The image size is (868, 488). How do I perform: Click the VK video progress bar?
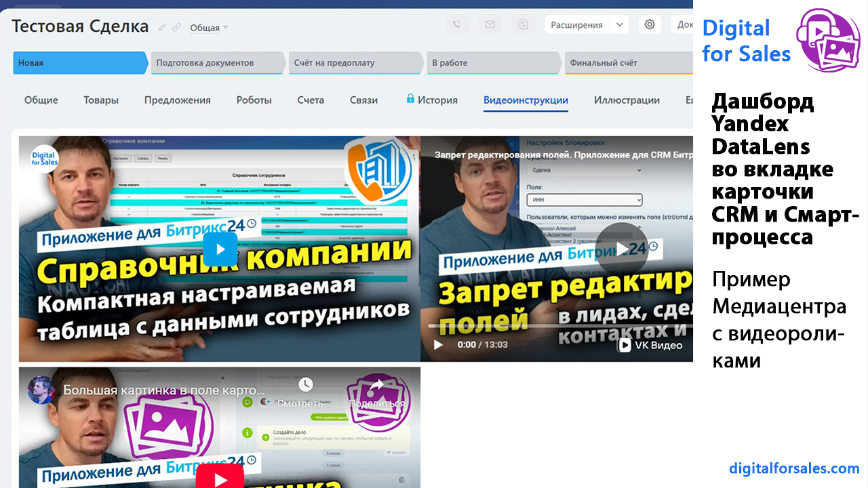559,326
